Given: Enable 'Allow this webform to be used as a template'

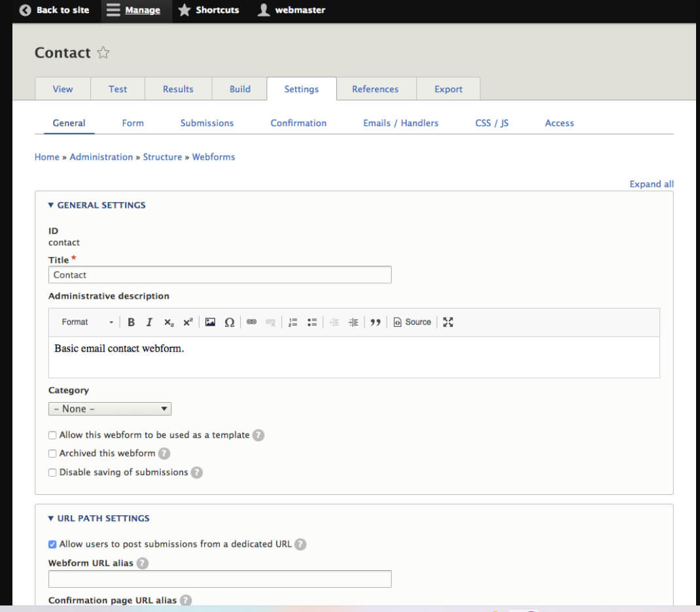Looking at the screenshot, I should coord(52,435).
